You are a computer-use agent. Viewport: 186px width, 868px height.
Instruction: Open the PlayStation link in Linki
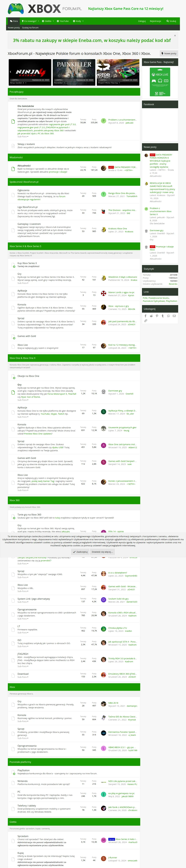point(172,301)
